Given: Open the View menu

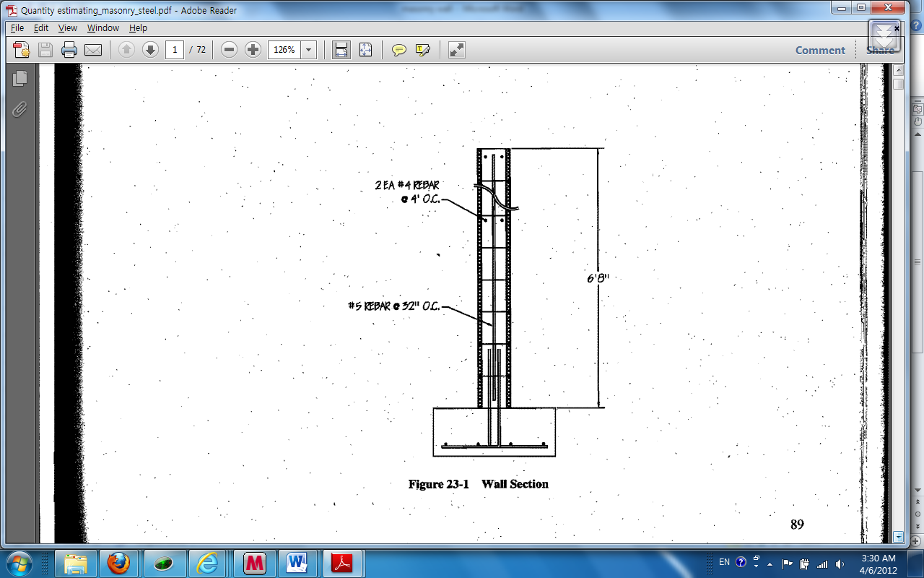Looking at the screenshot, I should 67,27.
